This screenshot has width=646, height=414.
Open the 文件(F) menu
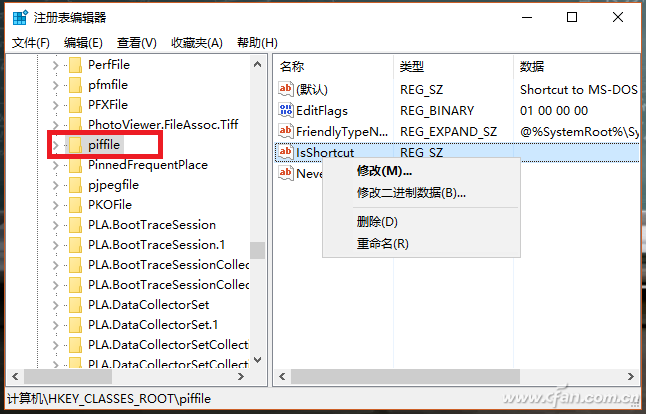30,43
